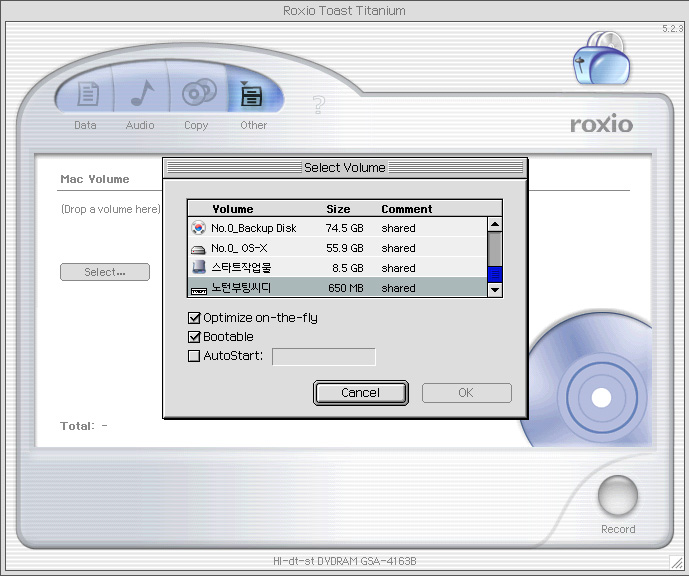689x576 pixels.
Task: Choose the Copy disc mode icon
Action: click(197, 95)
